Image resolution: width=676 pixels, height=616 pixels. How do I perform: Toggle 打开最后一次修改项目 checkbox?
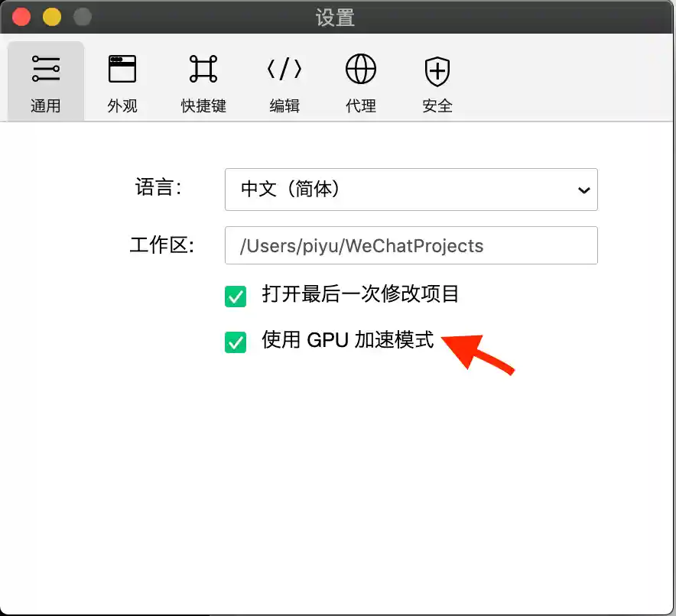click(236, 297)
